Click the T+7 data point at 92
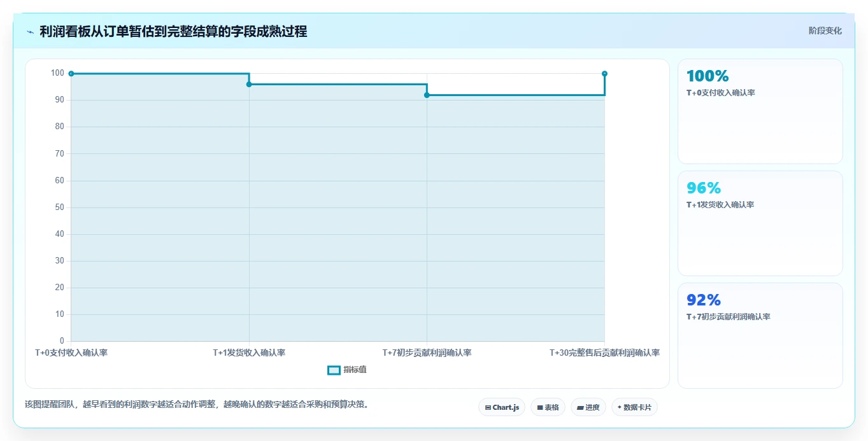This screenshot has height=441, width=868. pos(427,95)
